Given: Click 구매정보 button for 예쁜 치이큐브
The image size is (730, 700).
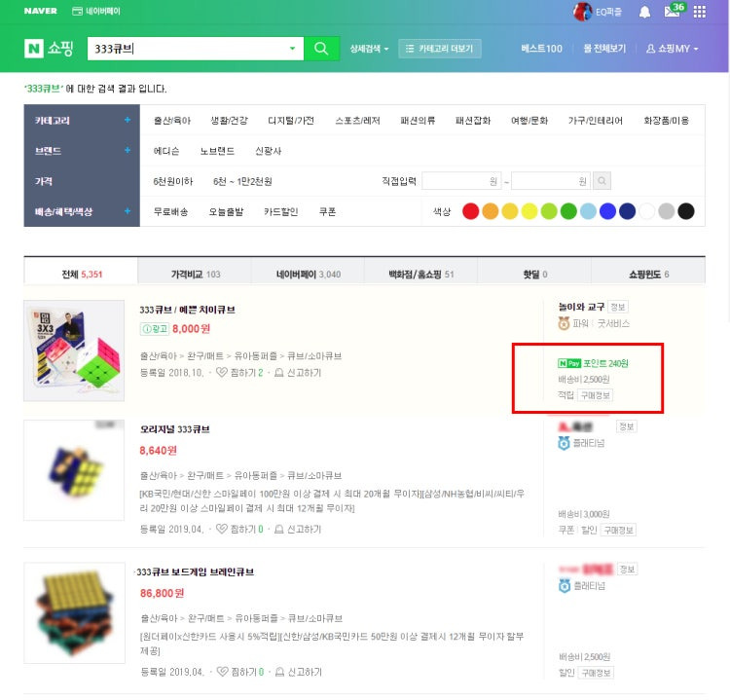Looking at the screenshot, I should 596,395.
